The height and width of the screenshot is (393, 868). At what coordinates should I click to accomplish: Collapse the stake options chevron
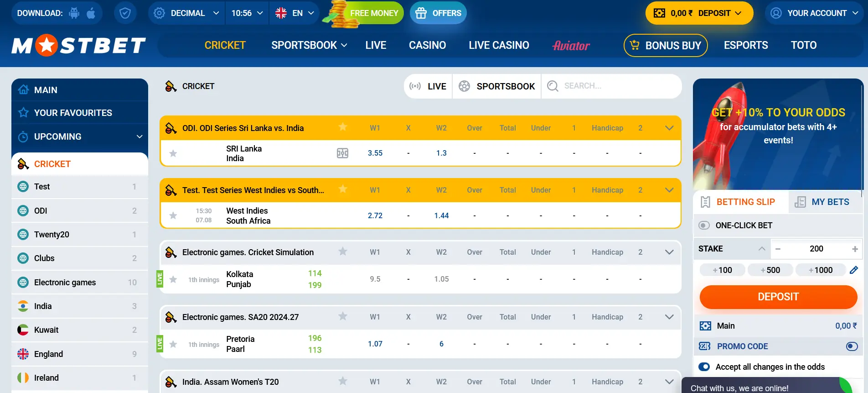click(x=762, y=249)
